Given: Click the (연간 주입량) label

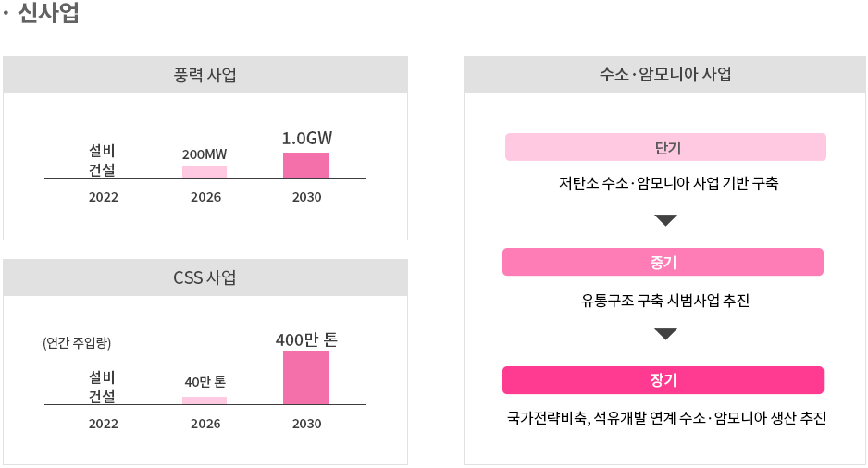Looking at the screenshot, I should pos(77,343).
